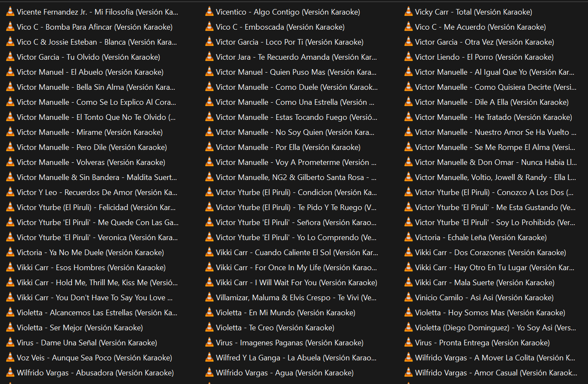Select Victor Yturbe 'El Piruli' - Señora file
Image resolution: width=588 pixels, height=384 pixels.
tap(291, 222)
